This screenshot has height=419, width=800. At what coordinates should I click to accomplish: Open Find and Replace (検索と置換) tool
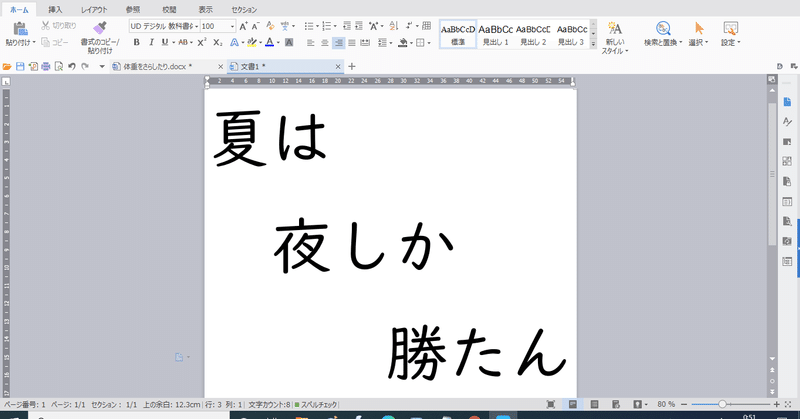pos(663,34)
